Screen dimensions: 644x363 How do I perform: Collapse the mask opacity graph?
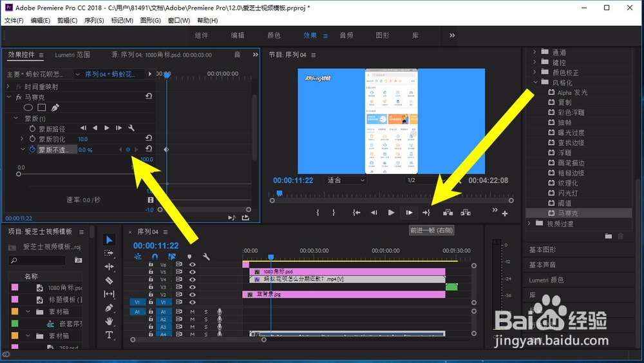23,150
